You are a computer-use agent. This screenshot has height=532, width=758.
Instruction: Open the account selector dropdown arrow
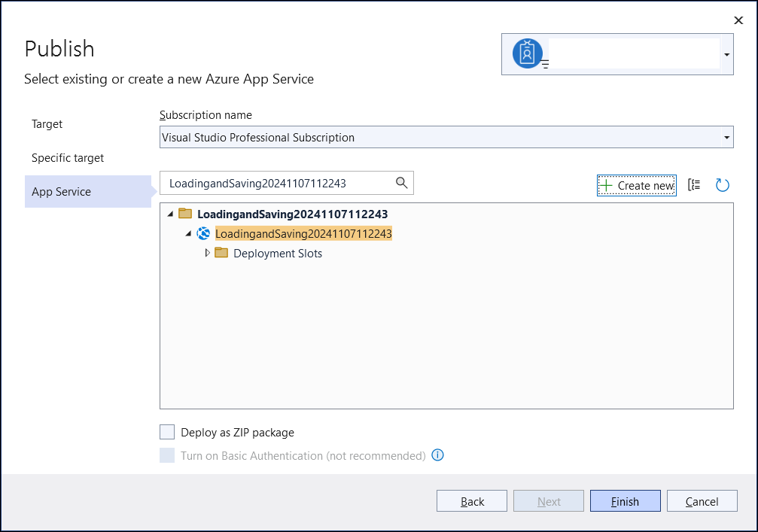pos(726,55)
